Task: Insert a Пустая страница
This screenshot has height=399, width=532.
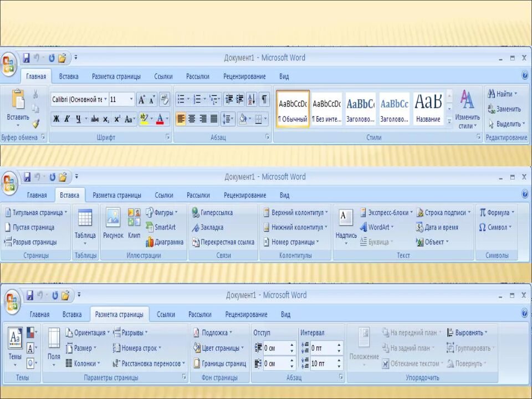Action: (x=29, y=227)
